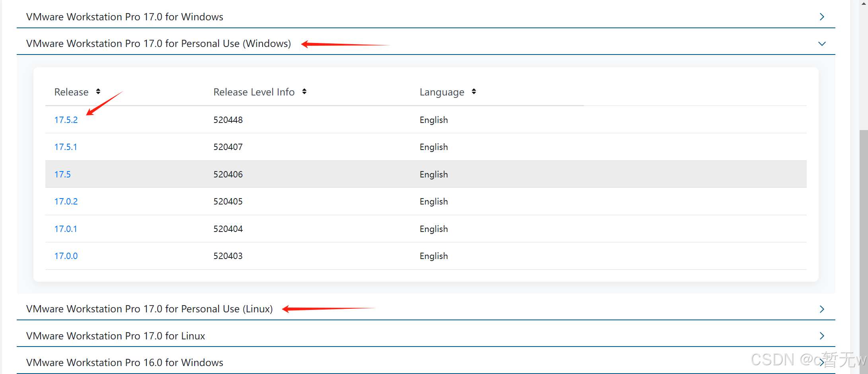Click English in the 17.0.0 row
The image size is (868, 374).
(x=434, y=256)
